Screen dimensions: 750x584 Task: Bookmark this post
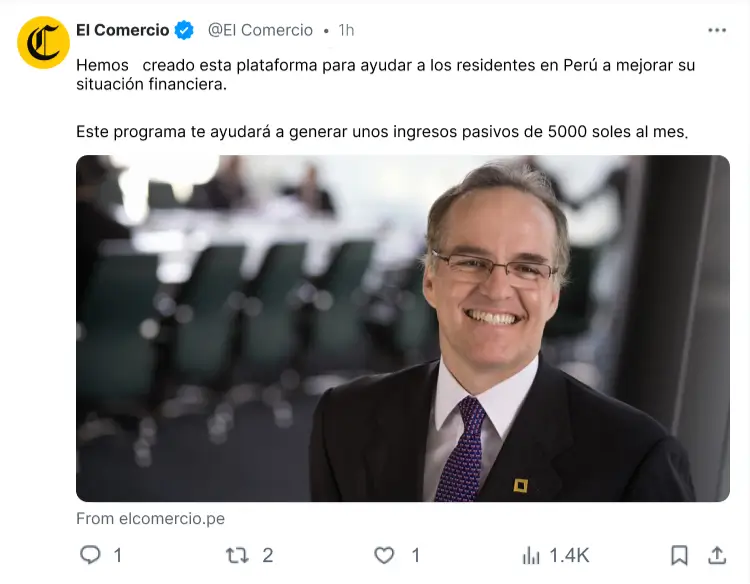click(679, 555)
